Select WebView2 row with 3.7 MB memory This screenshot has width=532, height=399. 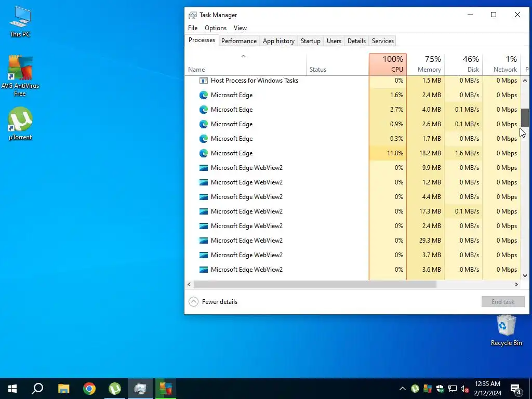[x=353, y=255]
